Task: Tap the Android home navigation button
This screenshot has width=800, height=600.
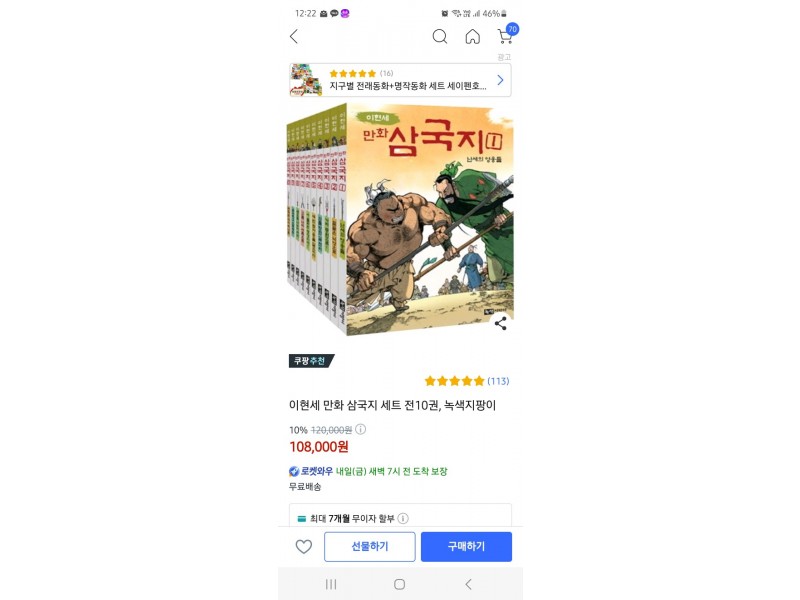Action: point(399,584)
